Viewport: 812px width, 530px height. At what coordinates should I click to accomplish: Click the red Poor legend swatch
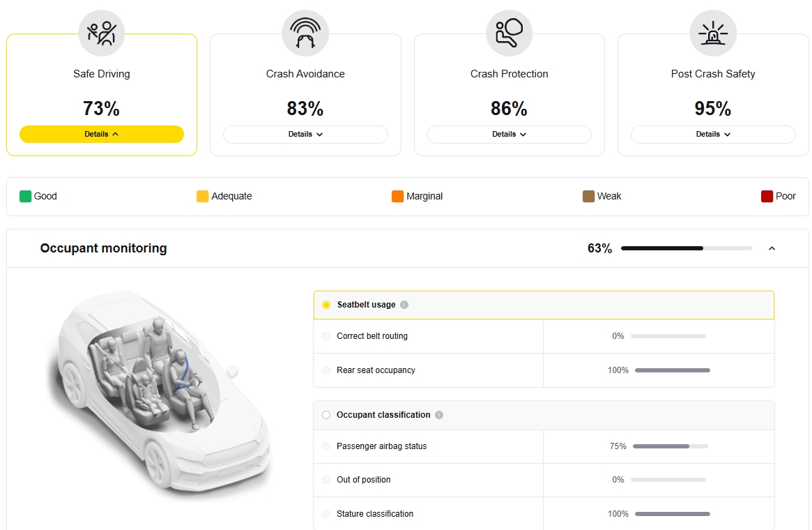pos(767,197)
